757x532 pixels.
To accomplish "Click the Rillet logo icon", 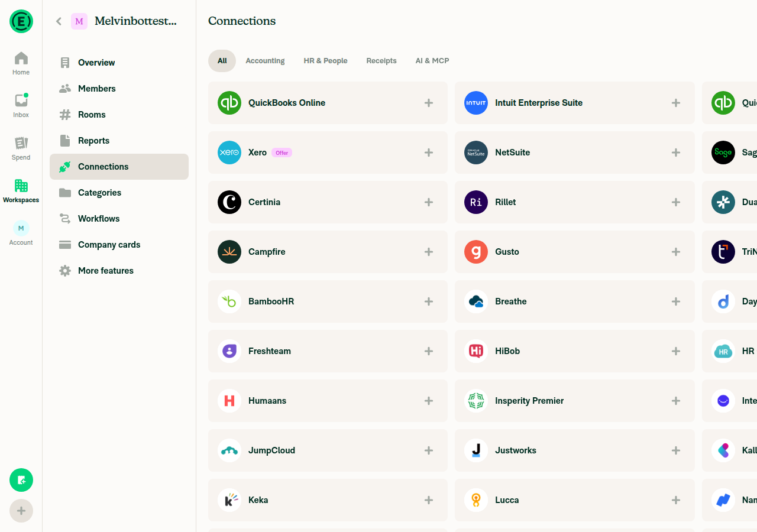I will tap(476, 202).
